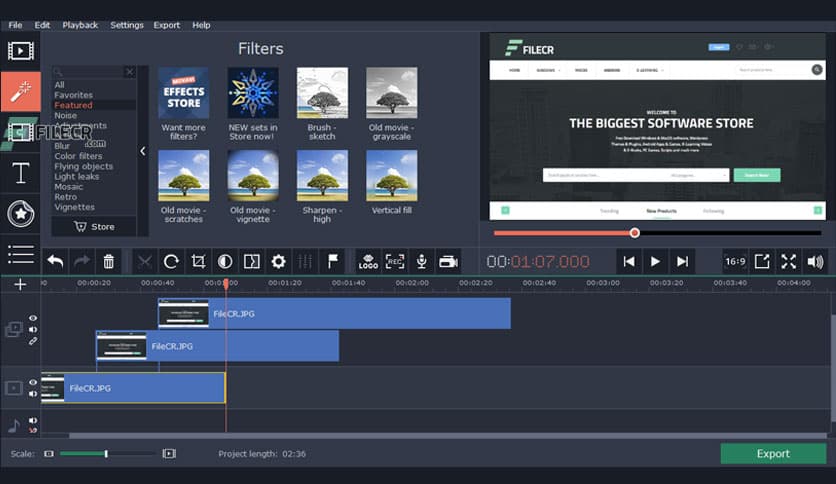Click the red timeline playhead marker

pyautogui.click(x=226, y=284)
